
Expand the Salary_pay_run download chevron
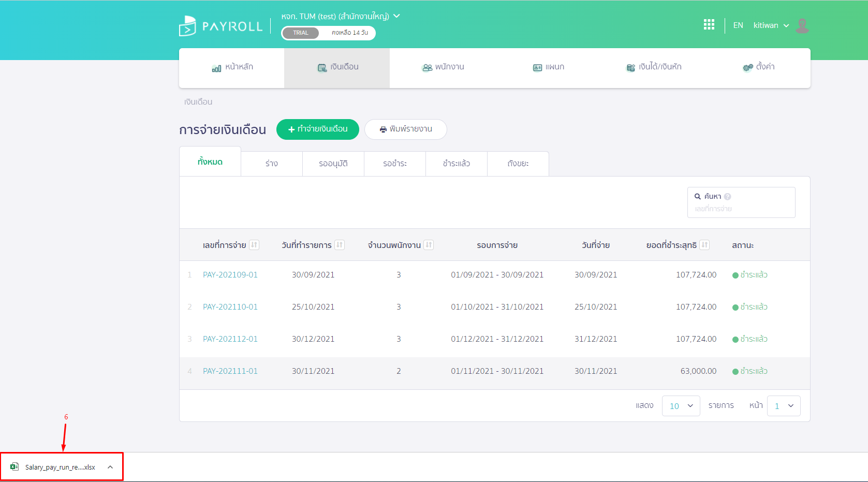point(110,466)
